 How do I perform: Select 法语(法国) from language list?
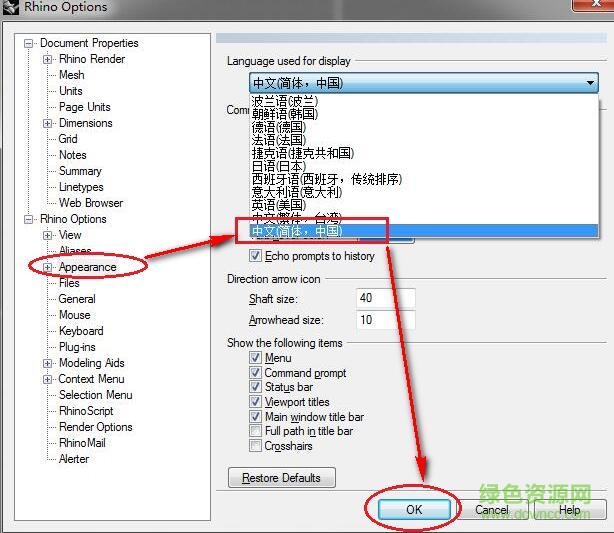coord(424,140)
